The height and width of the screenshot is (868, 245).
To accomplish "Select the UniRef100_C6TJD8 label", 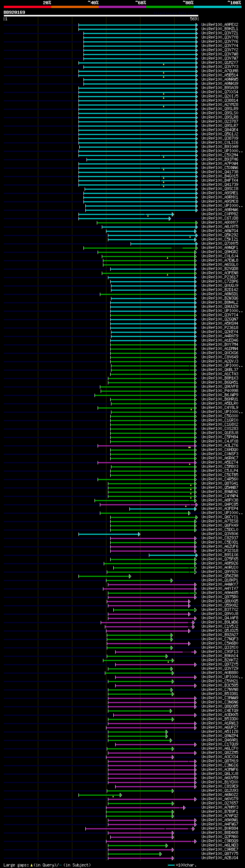I will point(220,218).
